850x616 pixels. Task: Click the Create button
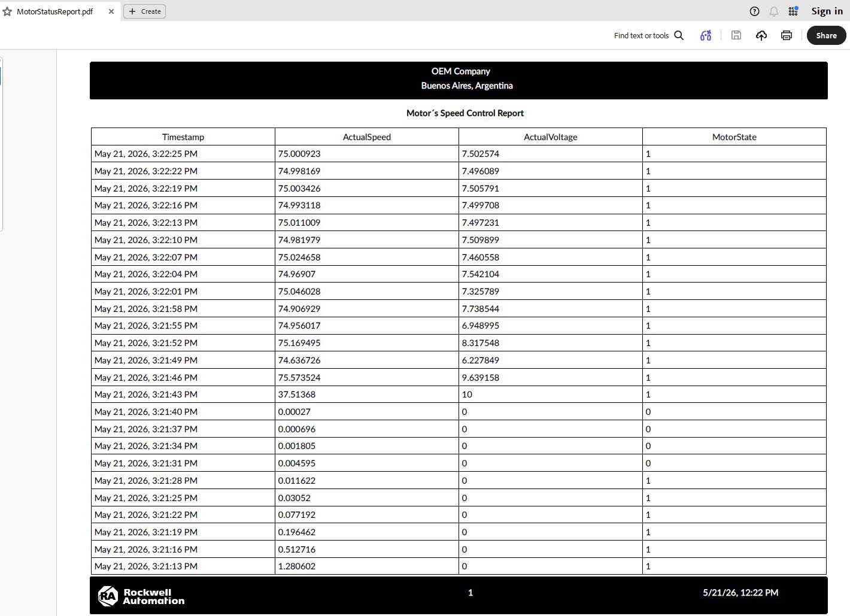pyautogui.click(x=144, y=11)
